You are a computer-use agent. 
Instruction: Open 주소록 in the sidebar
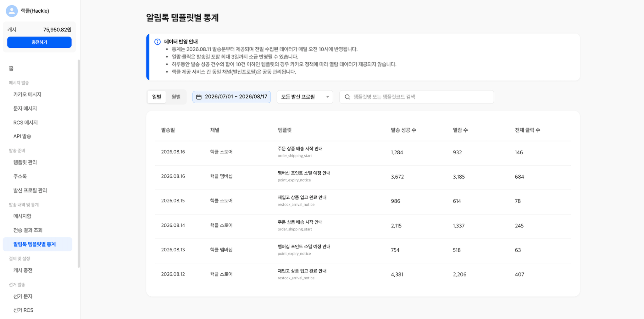click(20, 176)
